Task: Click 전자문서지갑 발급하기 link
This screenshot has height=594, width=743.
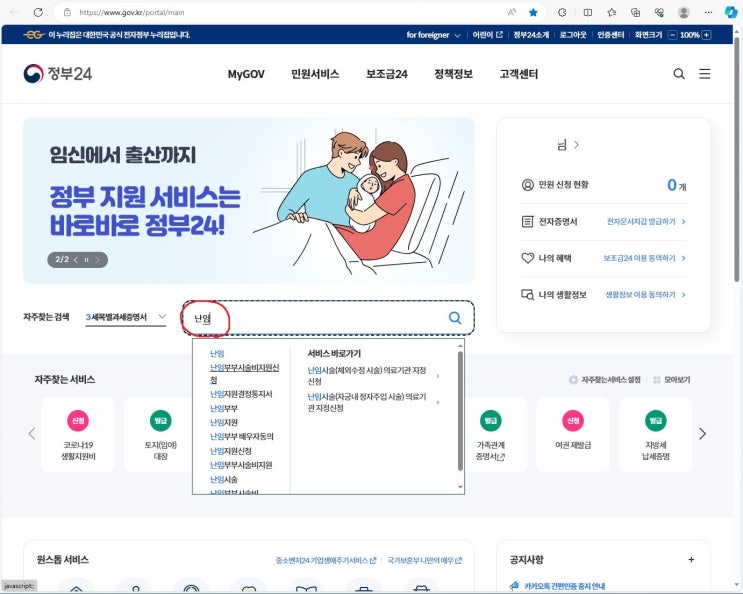Action: point(646,221)
